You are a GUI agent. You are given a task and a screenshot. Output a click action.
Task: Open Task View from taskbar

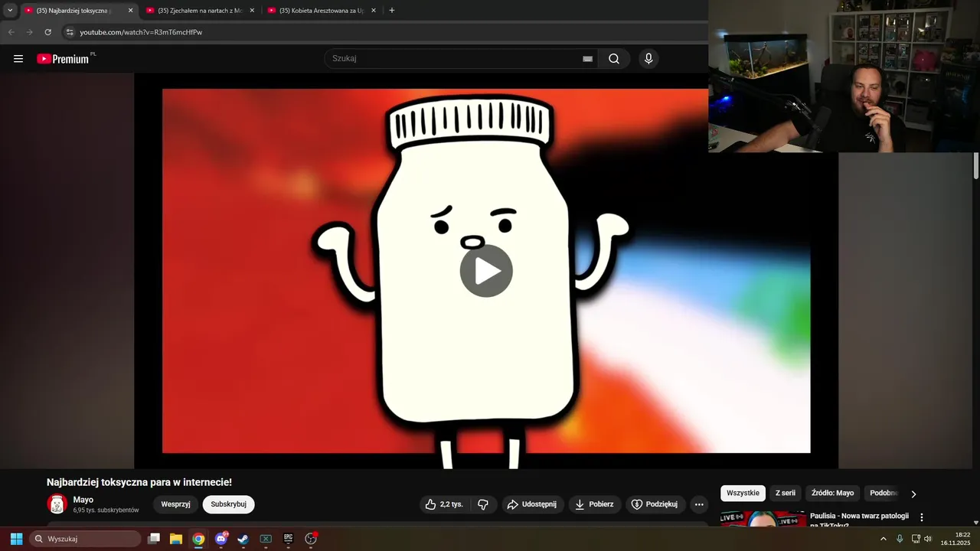point(154,539)
